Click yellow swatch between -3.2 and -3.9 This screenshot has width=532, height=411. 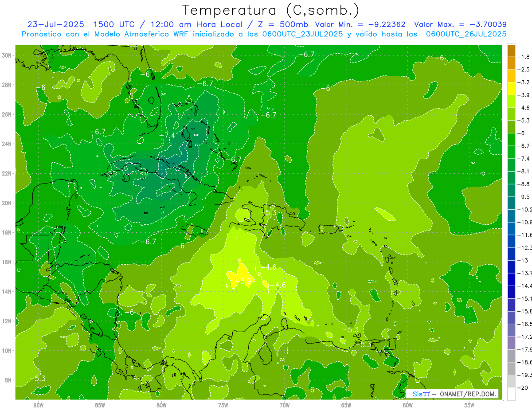[511, 89]
